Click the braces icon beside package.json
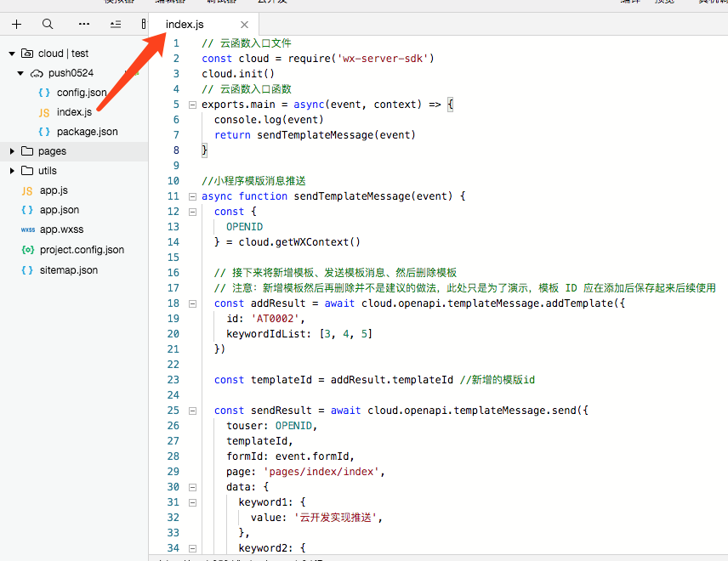728x561 pixels. [44, 132]
